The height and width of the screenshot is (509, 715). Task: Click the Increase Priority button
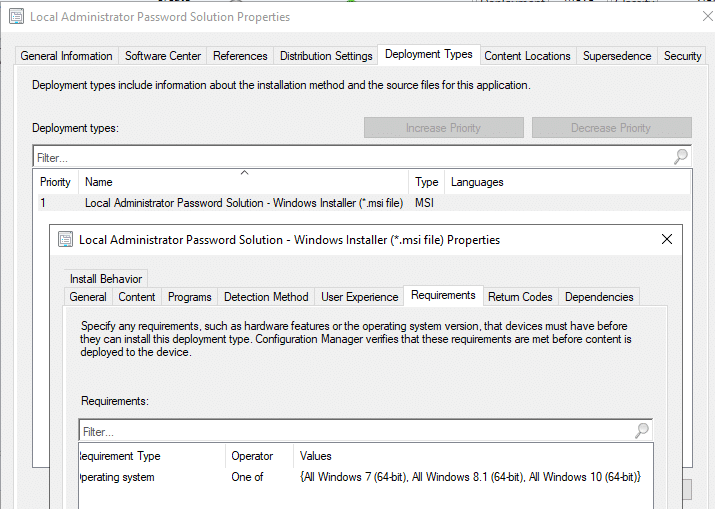(443, 128)
